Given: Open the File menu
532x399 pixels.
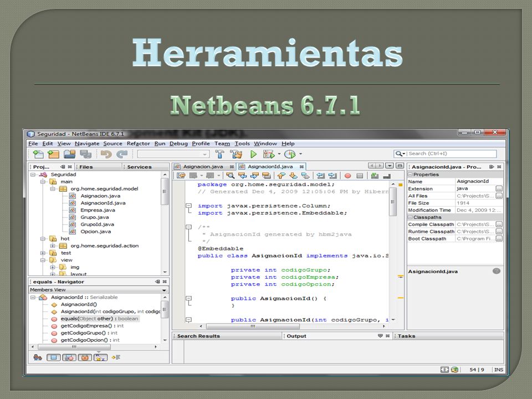Looking at the screenshot, I should pos(33,144).
